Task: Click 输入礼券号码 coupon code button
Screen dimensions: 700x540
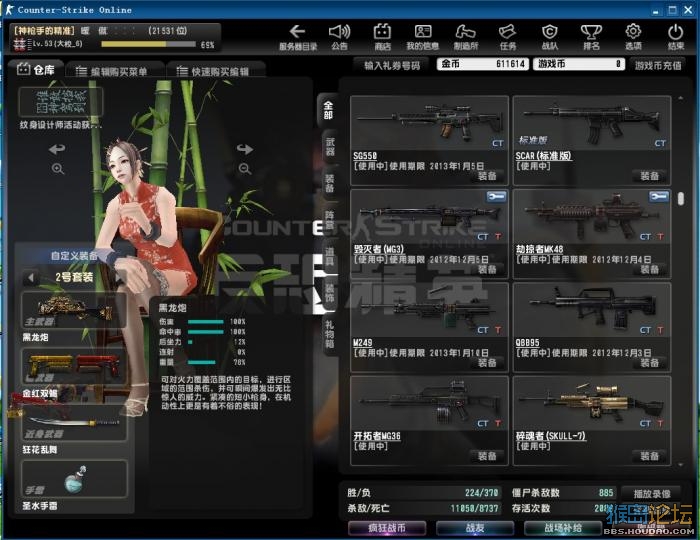Action: coord(392,66)
